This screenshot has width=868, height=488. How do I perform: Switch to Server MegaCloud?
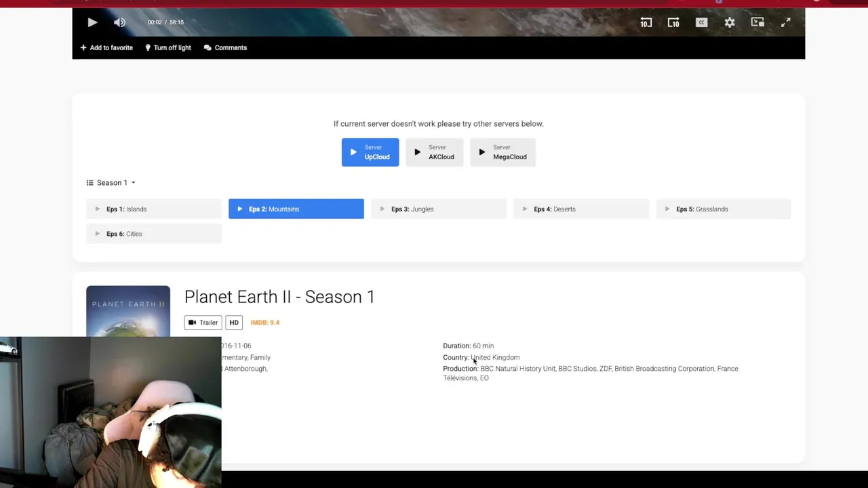(503, 152)
